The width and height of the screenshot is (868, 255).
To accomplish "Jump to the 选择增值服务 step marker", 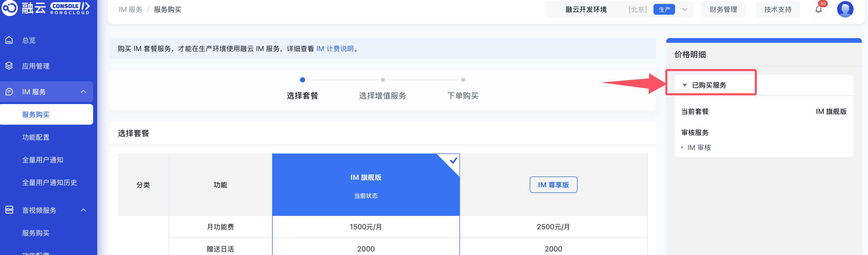I will pyautogui.click(x=383, y=80).
